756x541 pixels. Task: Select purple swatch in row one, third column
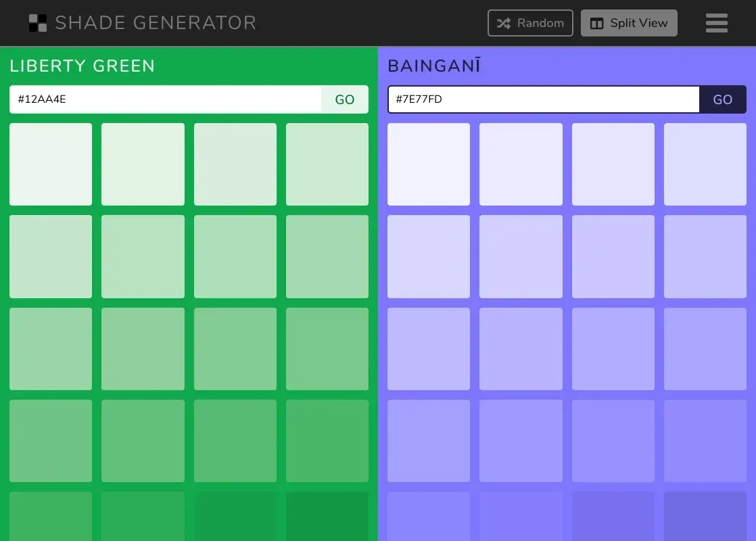[613, 164]
